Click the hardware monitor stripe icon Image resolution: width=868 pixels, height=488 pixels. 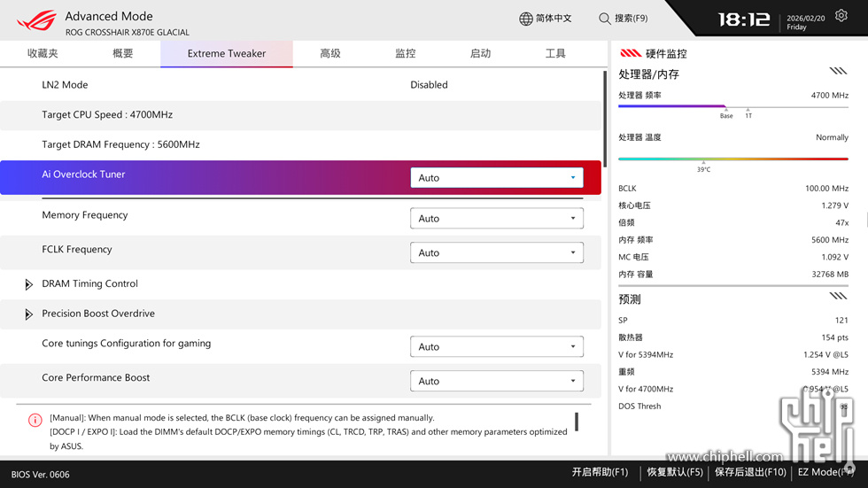[x=631, y=53]
